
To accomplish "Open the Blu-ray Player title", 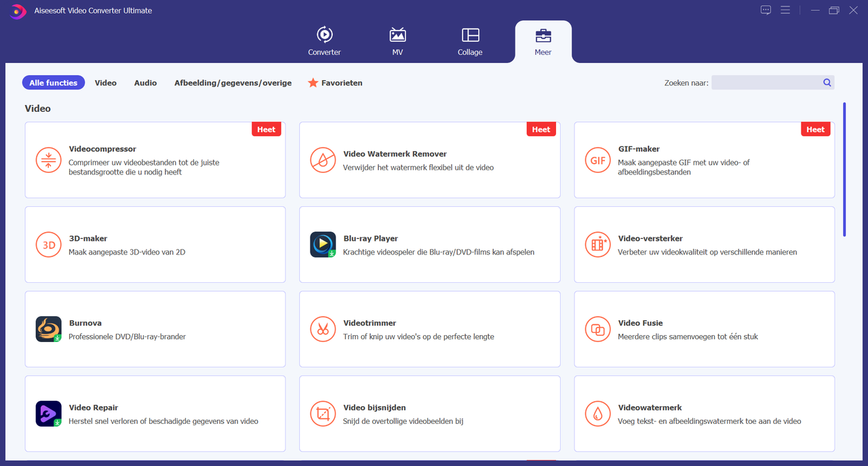I will point(371,239).
